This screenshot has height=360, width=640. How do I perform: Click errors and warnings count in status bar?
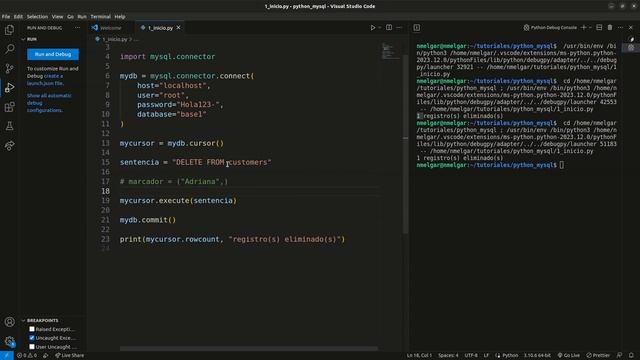coord(27,356)
